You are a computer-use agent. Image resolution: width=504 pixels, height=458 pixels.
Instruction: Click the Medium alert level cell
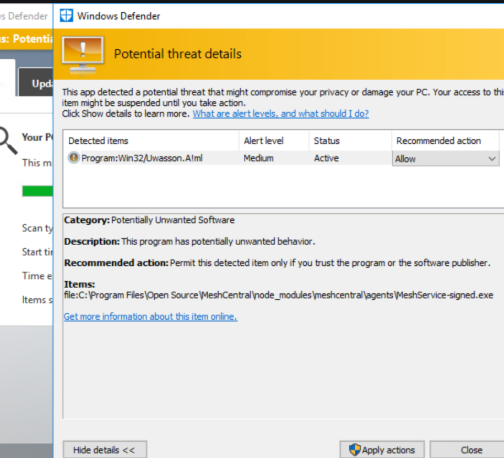258,158
